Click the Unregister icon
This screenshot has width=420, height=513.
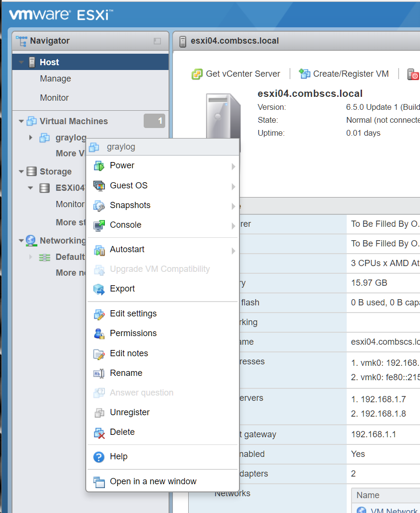pyautogui.click(x=99, y=413)
